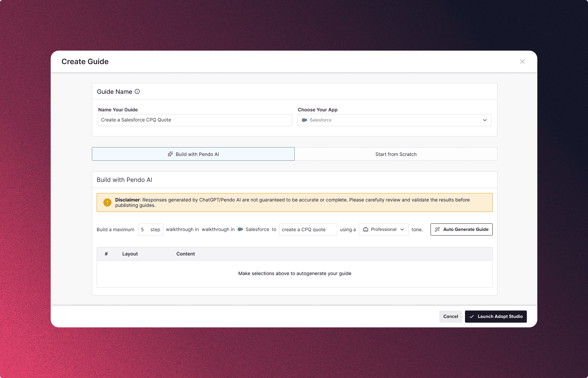Click the Salesforce cloud icon in app dropdown
Viewport: 588px width, 378px height.
pos(304,120)
